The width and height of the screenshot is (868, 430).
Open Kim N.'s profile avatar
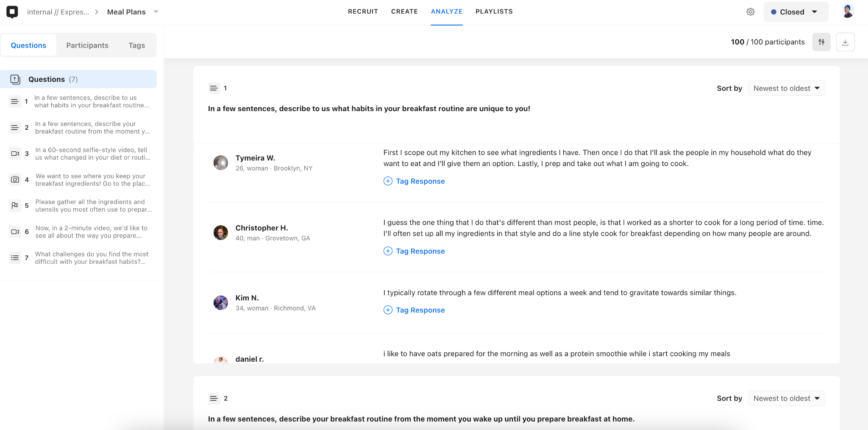click(221, 303)
